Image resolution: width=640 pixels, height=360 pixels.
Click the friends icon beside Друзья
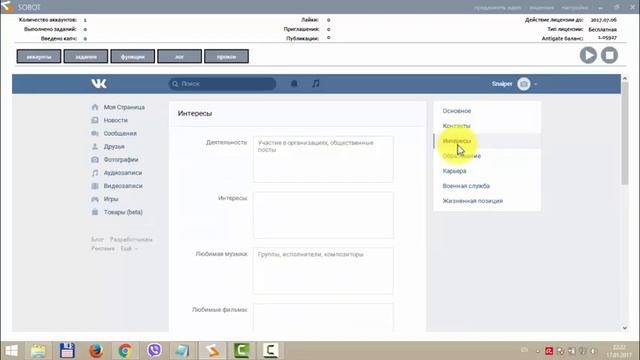tap(95, 146)
